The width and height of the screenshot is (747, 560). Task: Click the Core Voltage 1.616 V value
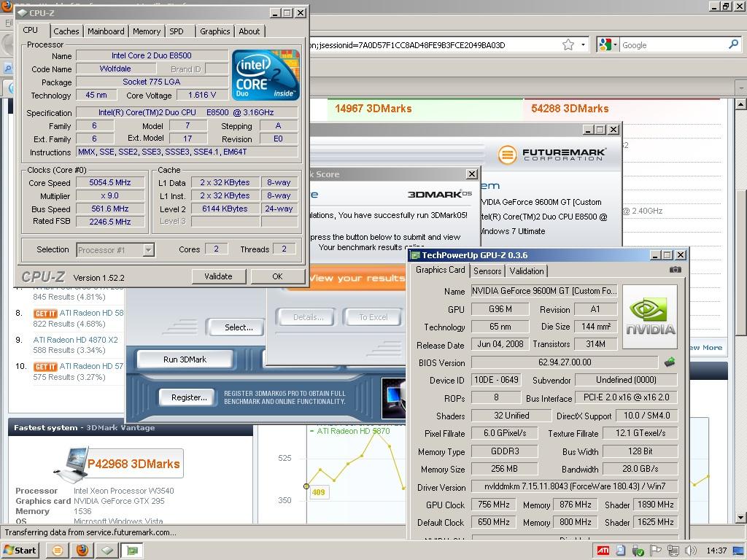[202, 96]
